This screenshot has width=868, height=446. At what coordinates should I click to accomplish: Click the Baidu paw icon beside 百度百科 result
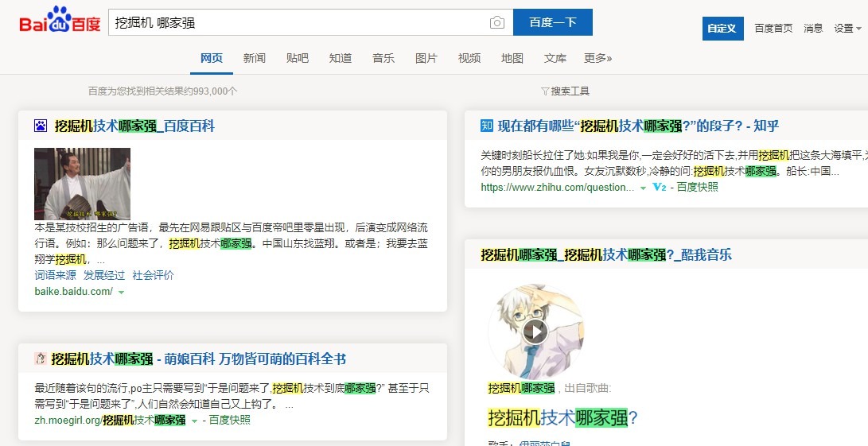click(41, 126)
